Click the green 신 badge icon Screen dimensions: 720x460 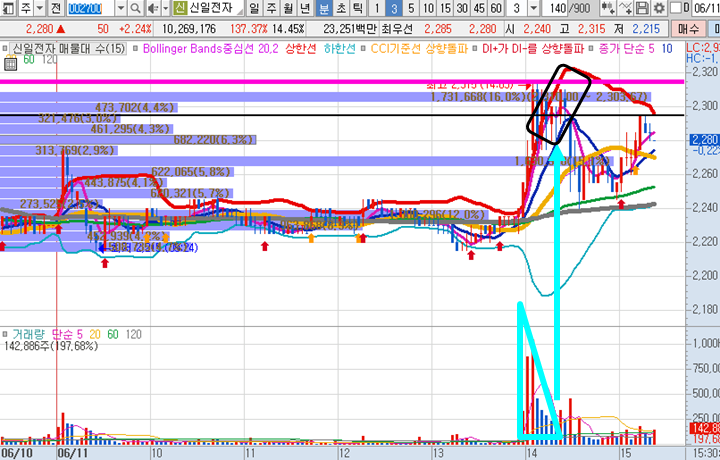(180, 8)
